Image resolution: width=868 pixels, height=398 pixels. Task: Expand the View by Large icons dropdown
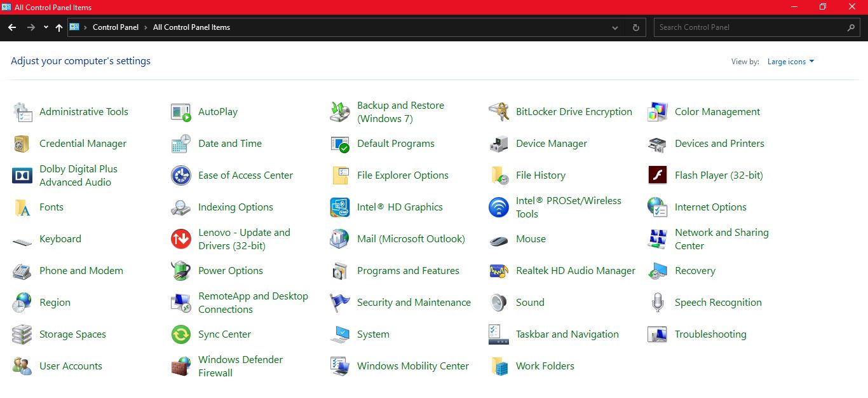pyautogui.click(x=790, y=62)
